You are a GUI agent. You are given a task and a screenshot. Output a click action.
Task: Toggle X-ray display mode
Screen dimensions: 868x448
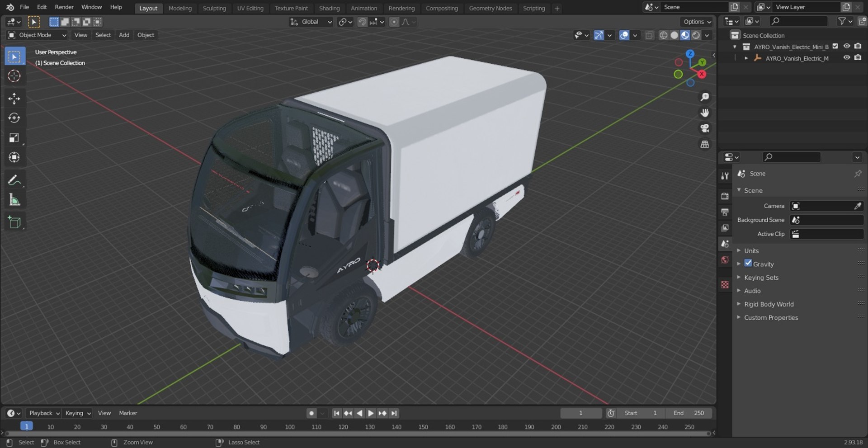[x=649, y=35]
